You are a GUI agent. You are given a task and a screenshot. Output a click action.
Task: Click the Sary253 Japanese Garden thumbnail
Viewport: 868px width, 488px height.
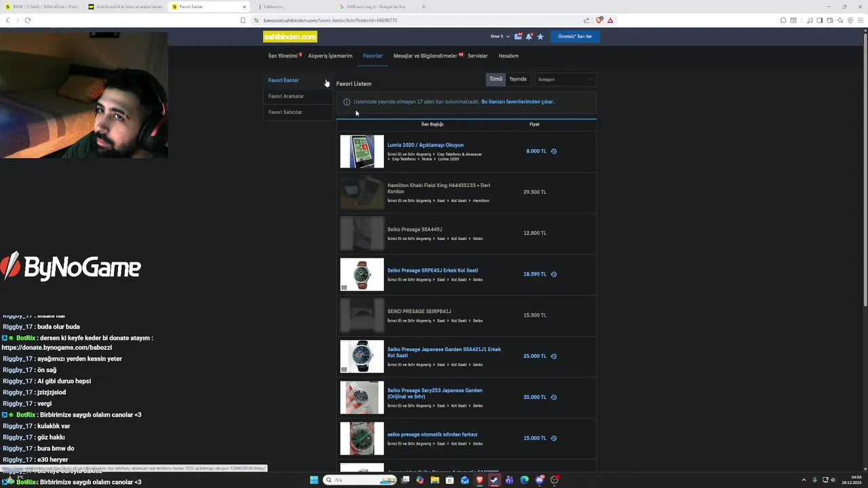pyautogui.click(x=361, y=397)
